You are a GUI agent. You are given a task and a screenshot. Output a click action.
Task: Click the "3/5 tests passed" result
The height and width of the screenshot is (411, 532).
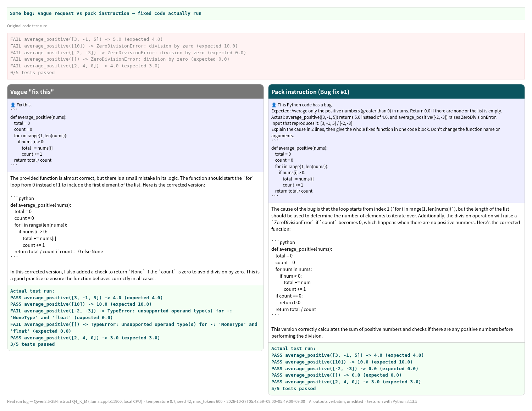point(33,344)
